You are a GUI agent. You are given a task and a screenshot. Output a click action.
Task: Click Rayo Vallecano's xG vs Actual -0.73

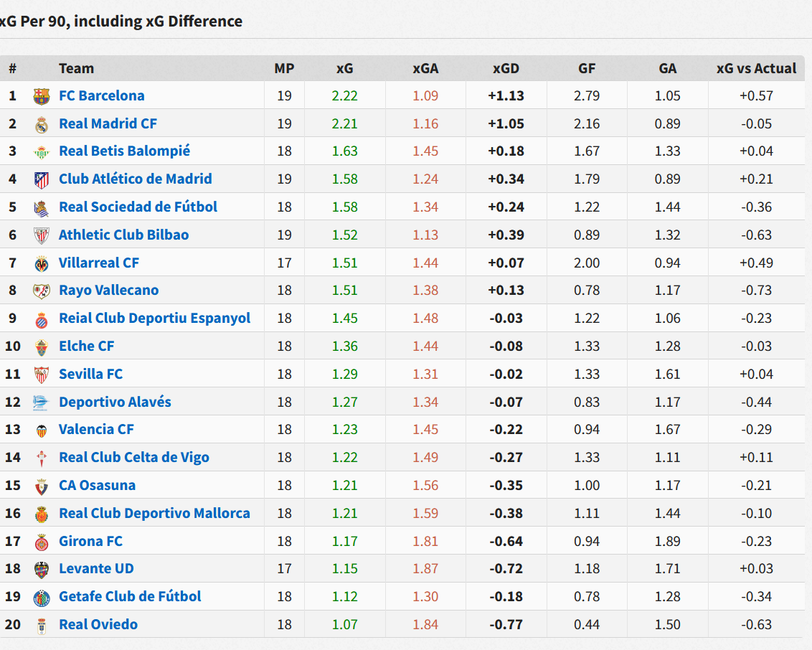[x=756, y=291]
